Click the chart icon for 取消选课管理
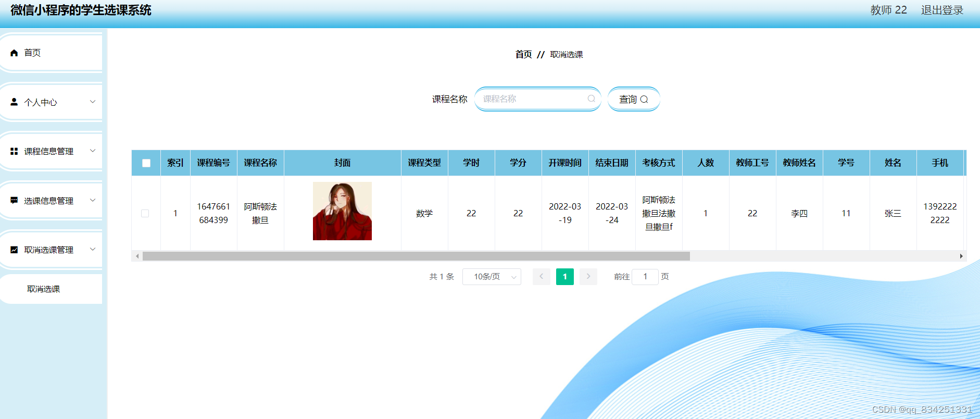980x419 pixels. pos(14,250)
